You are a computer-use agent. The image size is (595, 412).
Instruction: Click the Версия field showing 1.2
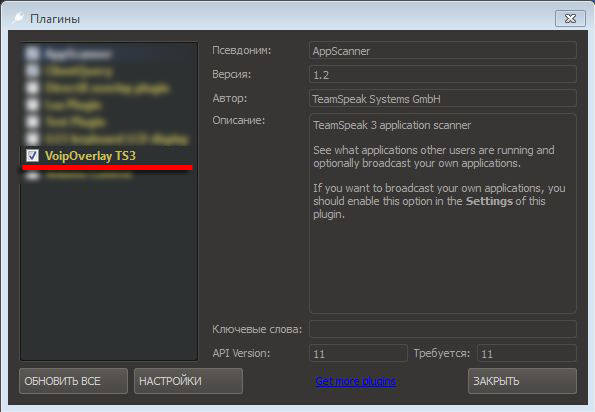(x=443, y=75)
